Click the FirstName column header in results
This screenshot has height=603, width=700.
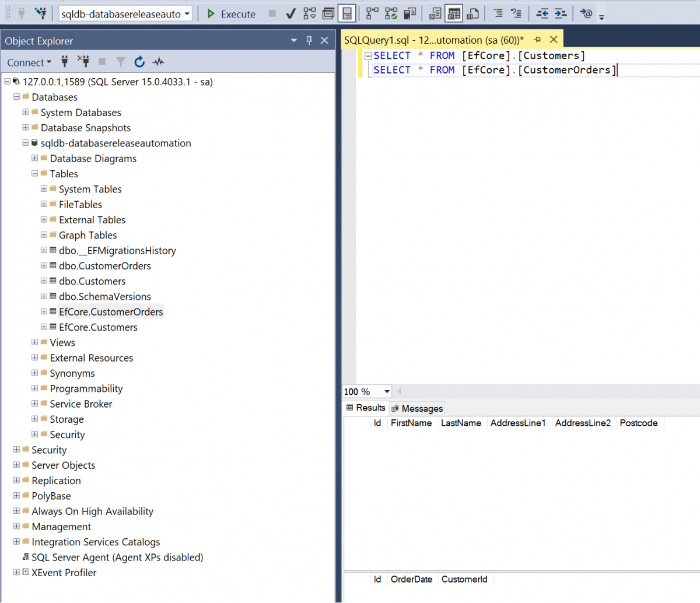tap(411, 423)
